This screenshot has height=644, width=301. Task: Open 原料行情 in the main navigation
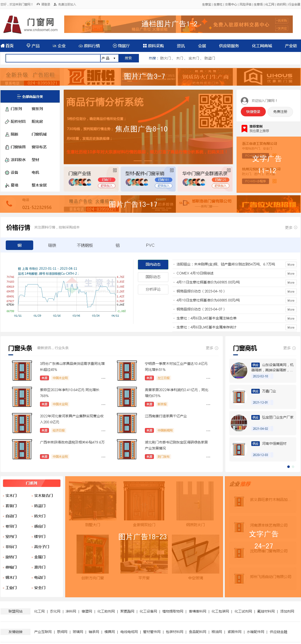(89, 46)
